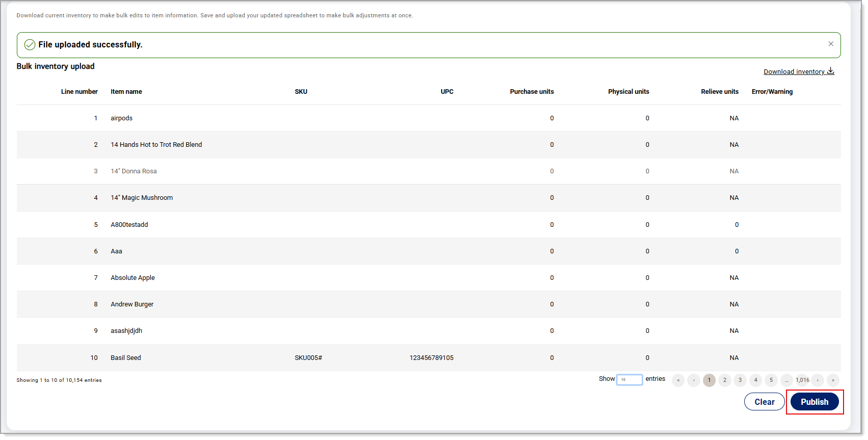
Task: Jump to last page with double-right arrow
Action: (833, 380)
